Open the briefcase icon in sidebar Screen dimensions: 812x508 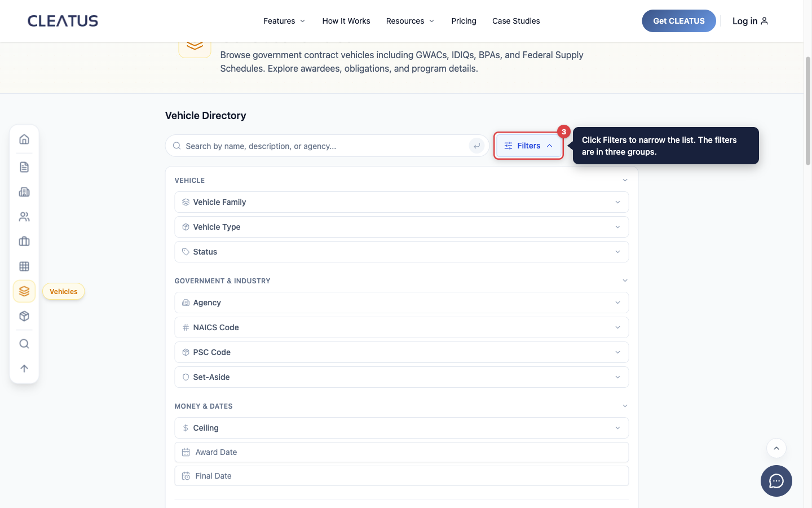click(x=24, y=242)
